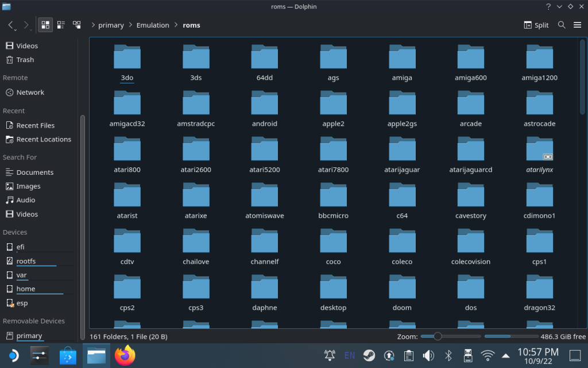Expand the breadcrumb chevron before primary

click(x=93, y=25)
